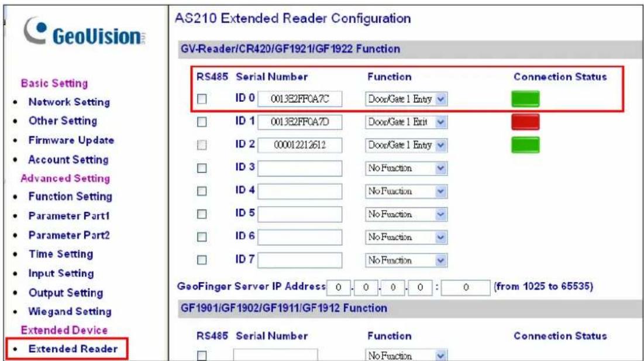
Task: Click ID 2 serial number field
Action: tap(300, 145)
